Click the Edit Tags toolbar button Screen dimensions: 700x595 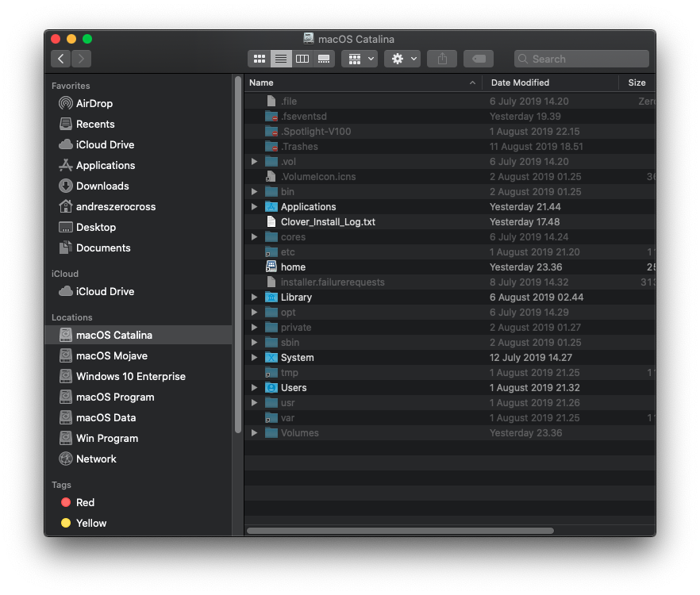479,59
